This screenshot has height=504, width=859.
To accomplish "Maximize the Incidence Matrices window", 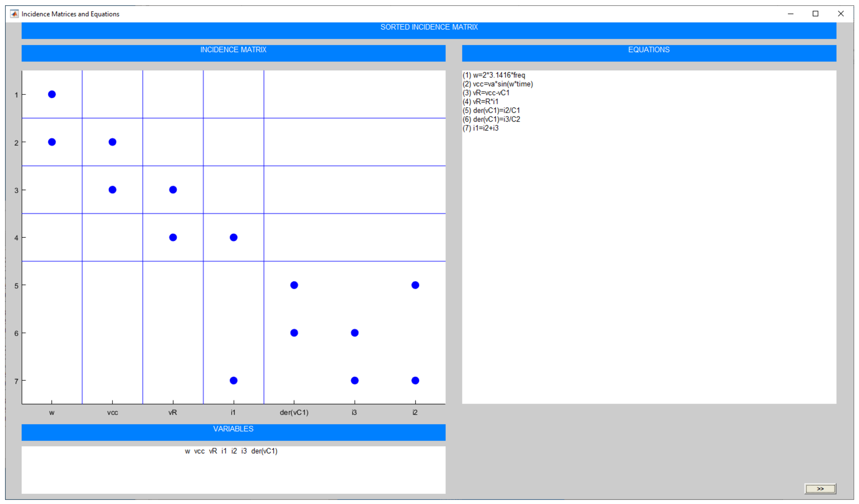I will pyautogui.click(x=816, y=14).
